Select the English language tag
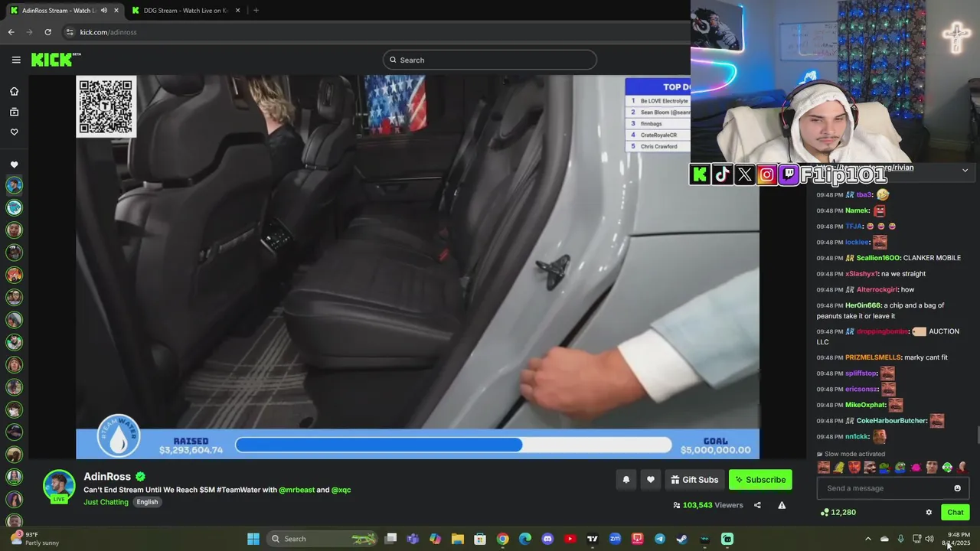Screen dimensions: 980x551 point(147,502)
